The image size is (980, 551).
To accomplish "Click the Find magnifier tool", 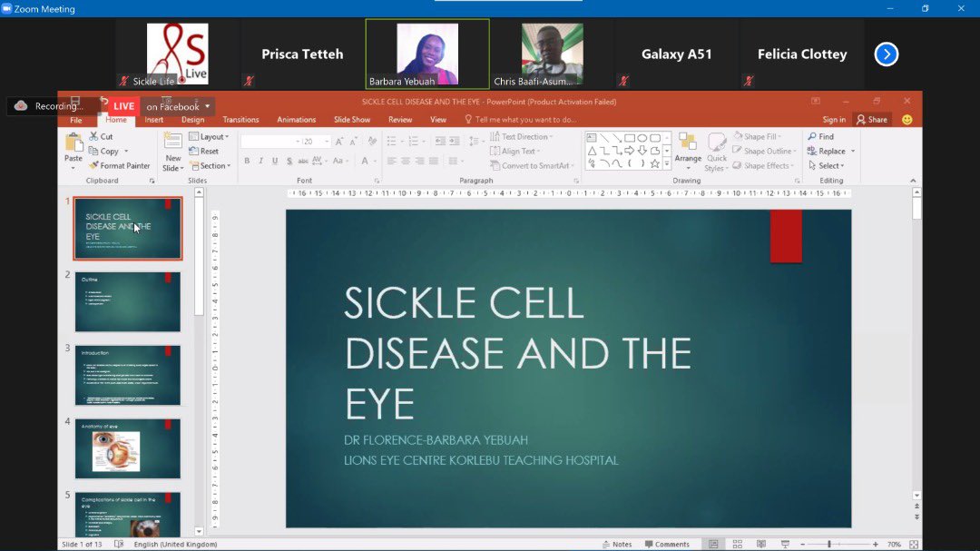I will (x=820, y=136).
